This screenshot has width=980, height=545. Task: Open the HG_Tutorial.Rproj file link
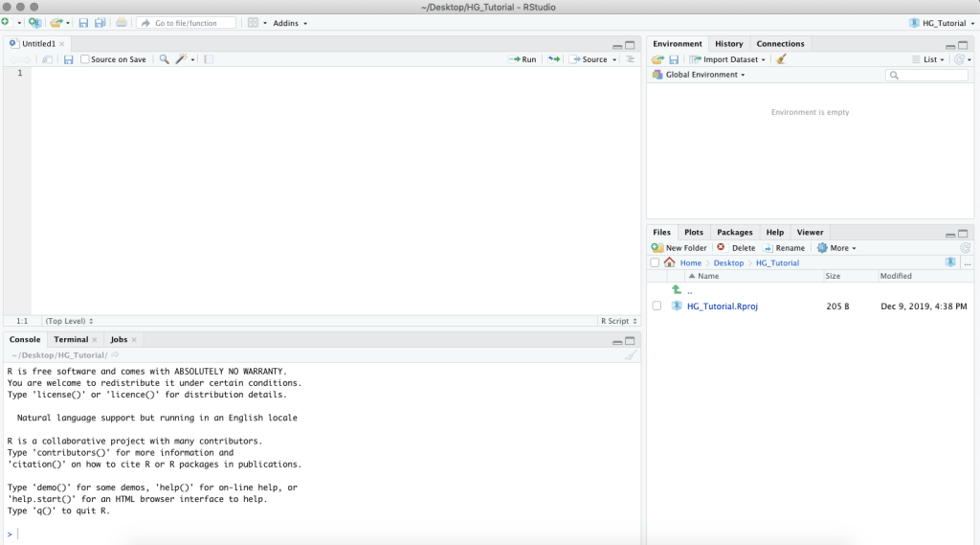[x=722, y=307]
